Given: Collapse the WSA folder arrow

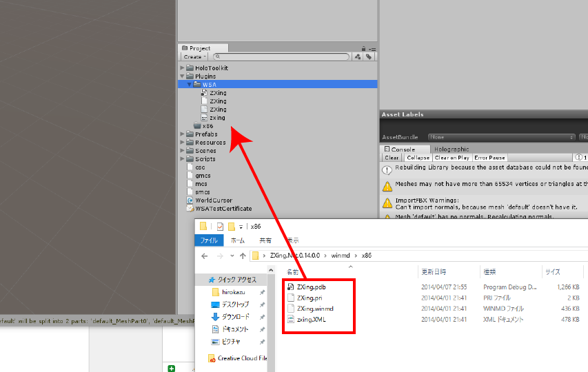Looking at the screenshot, I should pyautogui.click(x=190, y=84).
